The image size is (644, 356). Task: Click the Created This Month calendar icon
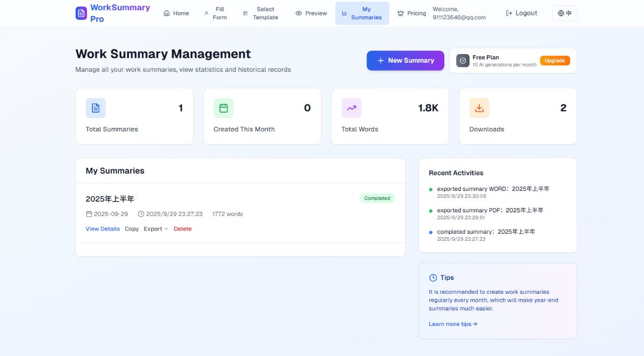(x=223, y=108)
